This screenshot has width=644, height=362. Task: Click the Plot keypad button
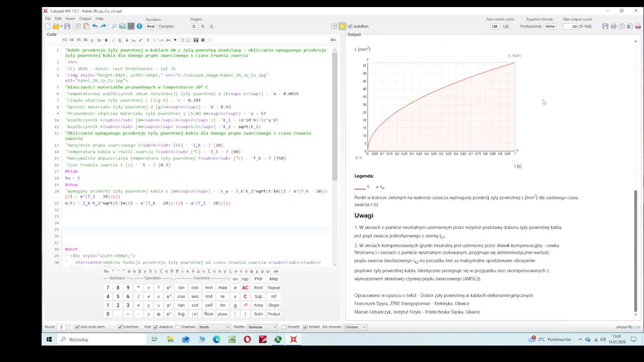(258, 279)
